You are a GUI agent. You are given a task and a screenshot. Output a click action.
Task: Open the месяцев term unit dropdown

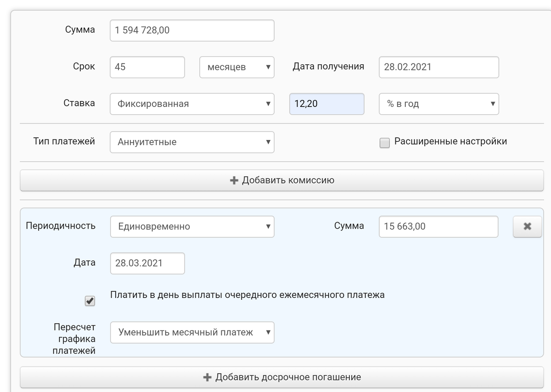[x=236, y=67]
